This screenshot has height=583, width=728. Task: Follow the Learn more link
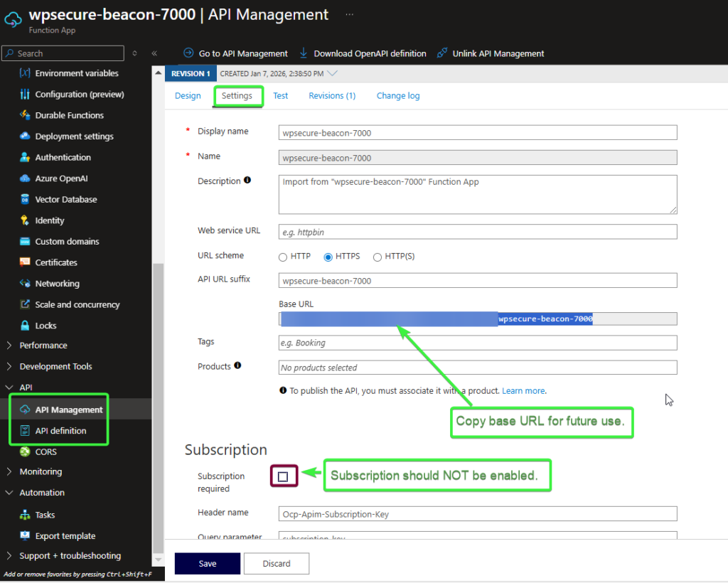(x=523, y=391)
